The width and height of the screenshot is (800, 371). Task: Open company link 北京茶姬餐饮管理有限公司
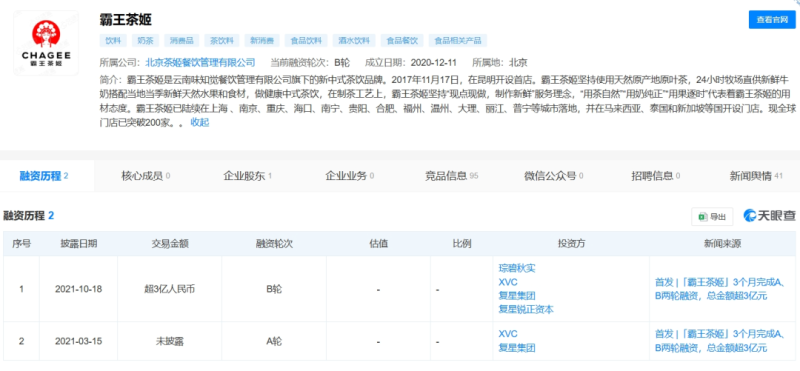pos(201,63)
